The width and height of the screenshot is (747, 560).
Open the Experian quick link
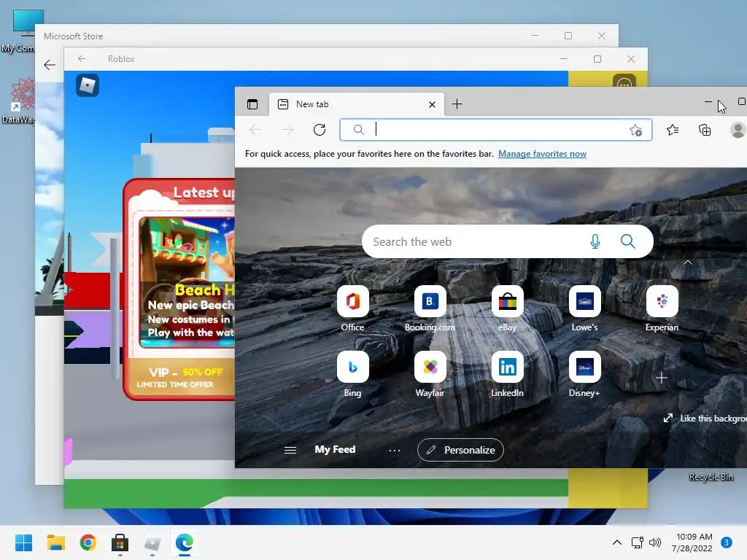click(x=662, y=308)
